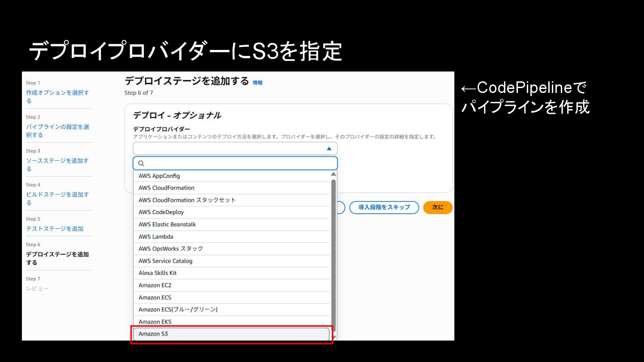Open the 情報 link beside the heading
Image resolution: width=644 pixels, height=362 pixels.
pos(258,83)
